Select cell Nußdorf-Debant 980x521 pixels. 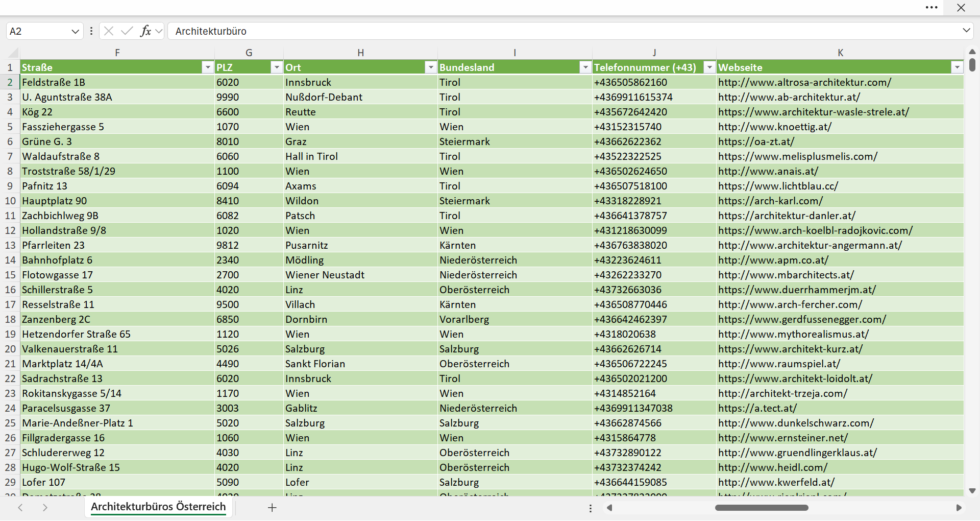click(x=360, y=97)
